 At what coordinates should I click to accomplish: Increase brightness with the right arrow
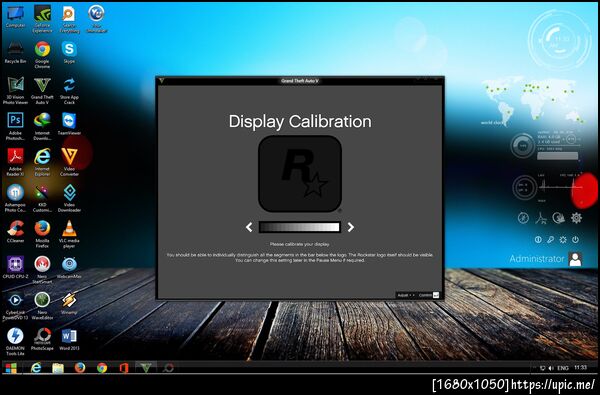(x=351, y=227)
